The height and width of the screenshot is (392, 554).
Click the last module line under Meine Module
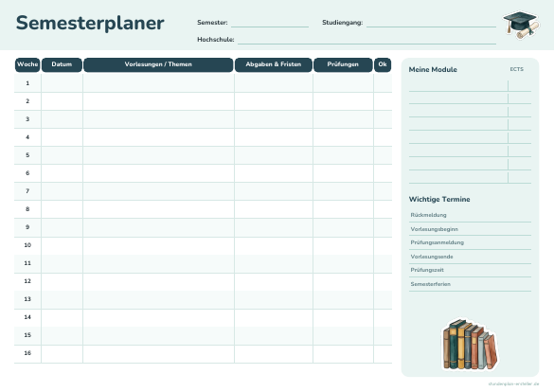[470, 178]
